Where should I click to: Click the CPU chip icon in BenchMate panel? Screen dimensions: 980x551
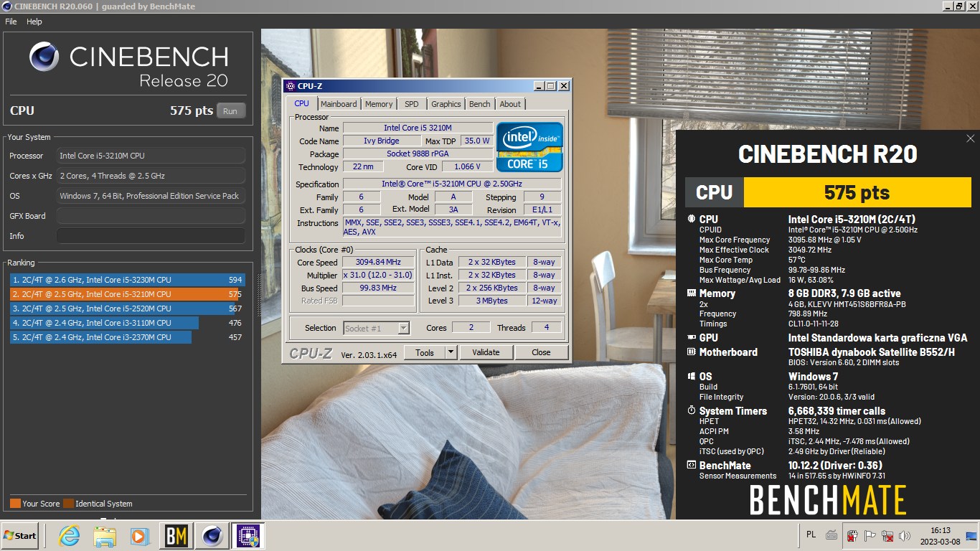692,220
